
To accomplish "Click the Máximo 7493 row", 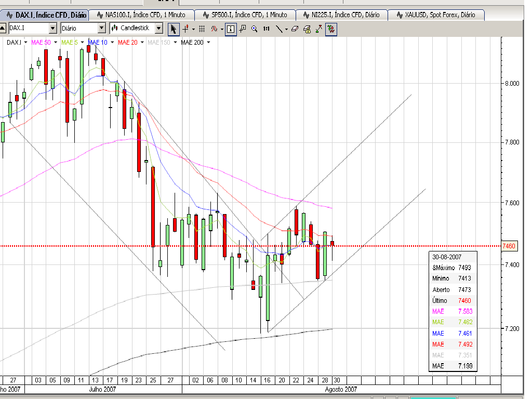I will [x=453, y=268].
